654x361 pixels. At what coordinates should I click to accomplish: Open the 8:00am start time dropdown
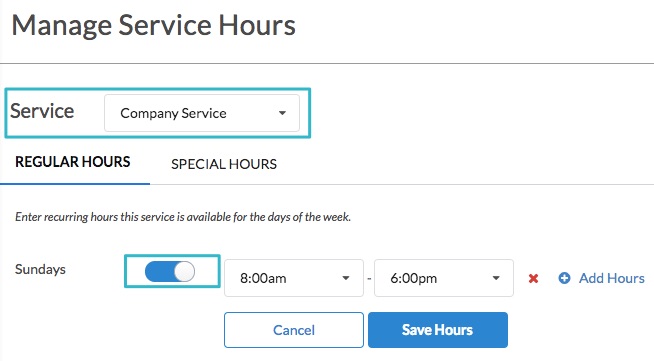[x=294, y=278]
